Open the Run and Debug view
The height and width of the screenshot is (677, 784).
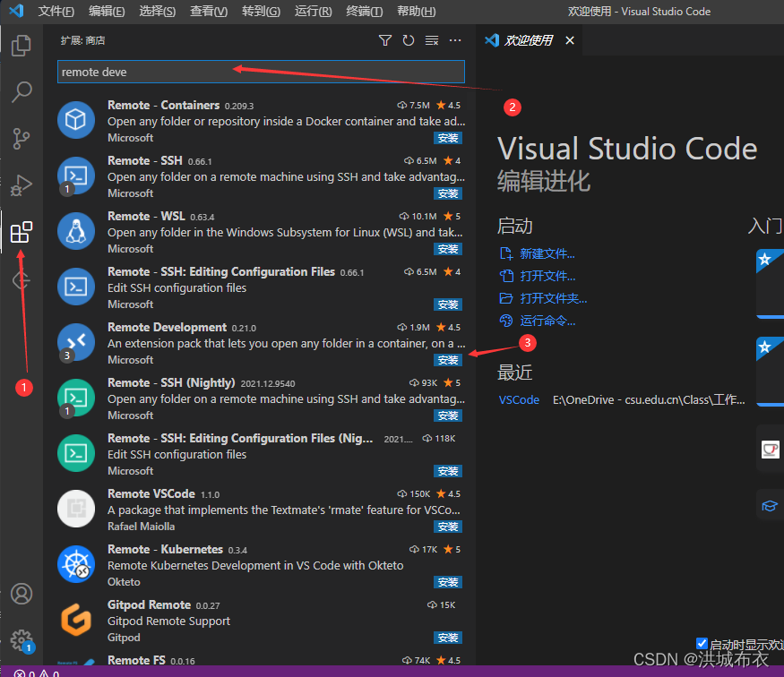[22, 184]
